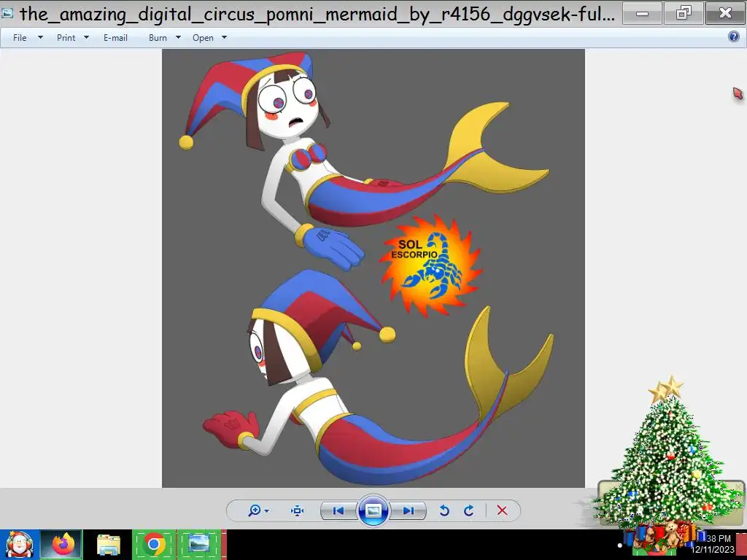Viewport: 747px width, 560px height.
Task: Expand the Print dropdown arrow
Action: [x=87, y=37]
